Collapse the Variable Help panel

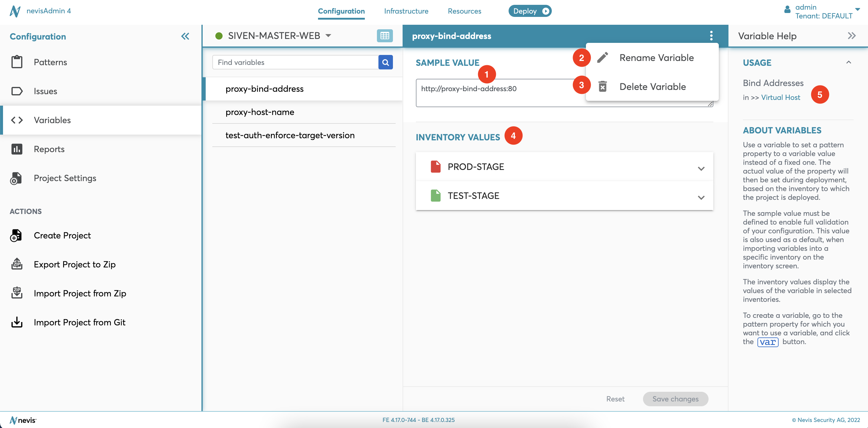pos(851,36)
